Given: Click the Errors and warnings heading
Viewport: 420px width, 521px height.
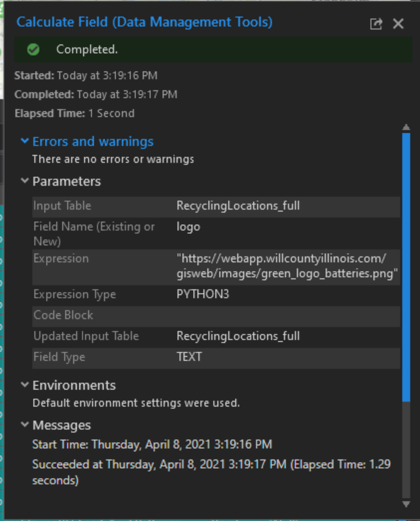Looking at the screenshot, I should 93,141.
